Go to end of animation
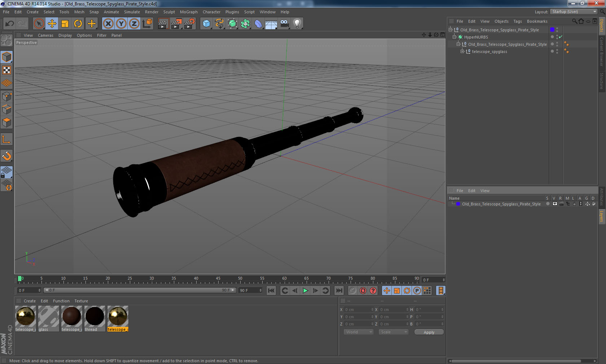606x364 pixels. (x=339, y=290)
